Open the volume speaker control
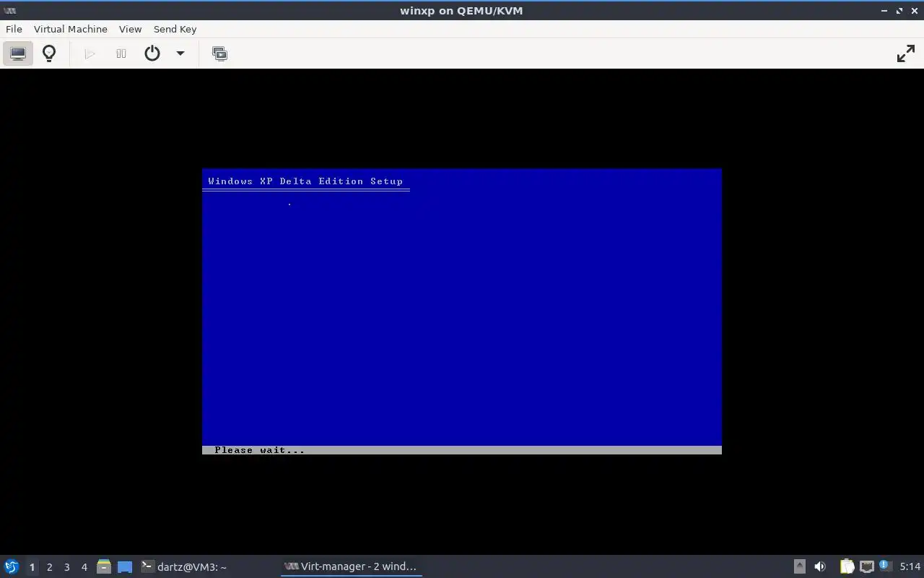Image resolution: width=924 pixels, height=578 pixels. [x=820, y=566]
